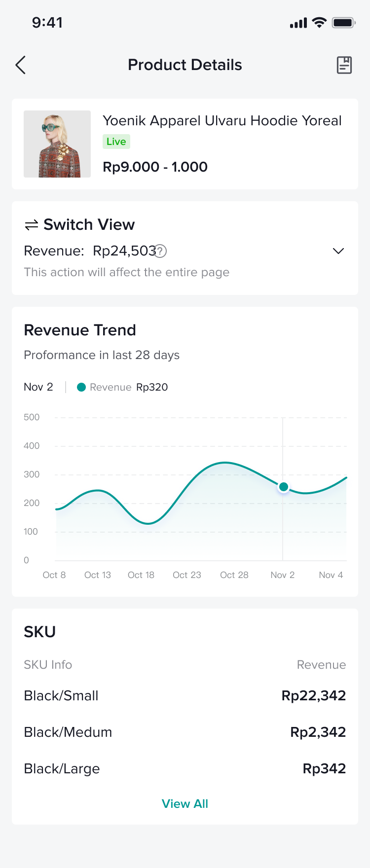Tap the green Live status badge
This screenshot has width=370, height=868.
(116, 142)
